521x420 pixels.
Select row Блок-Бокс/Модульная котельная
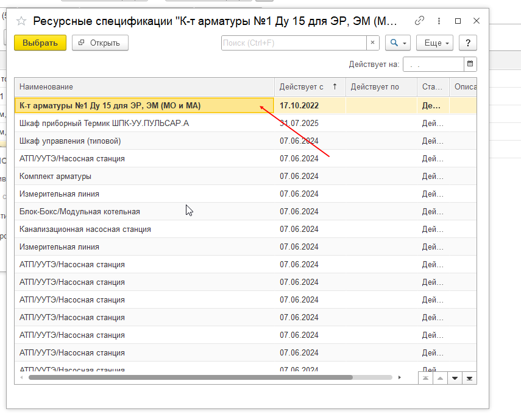[245, 211]
